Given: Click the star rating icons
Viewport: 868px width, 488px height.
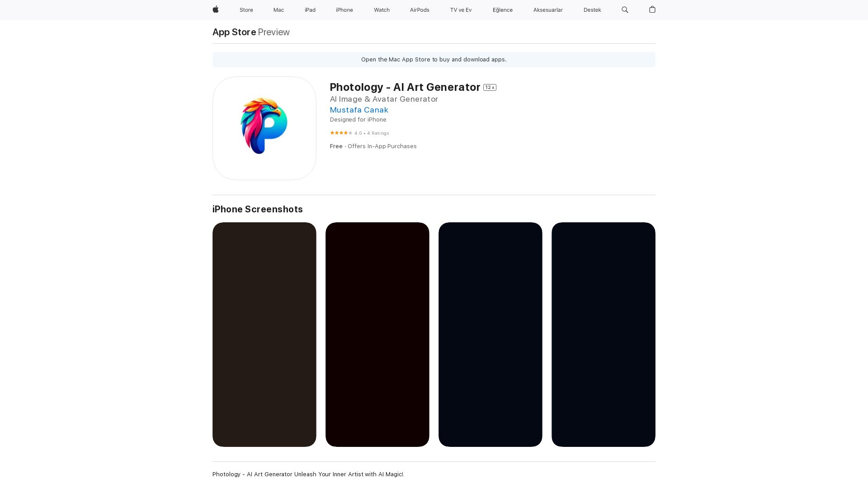Looking at the screenshot, I should pos(341,133).
